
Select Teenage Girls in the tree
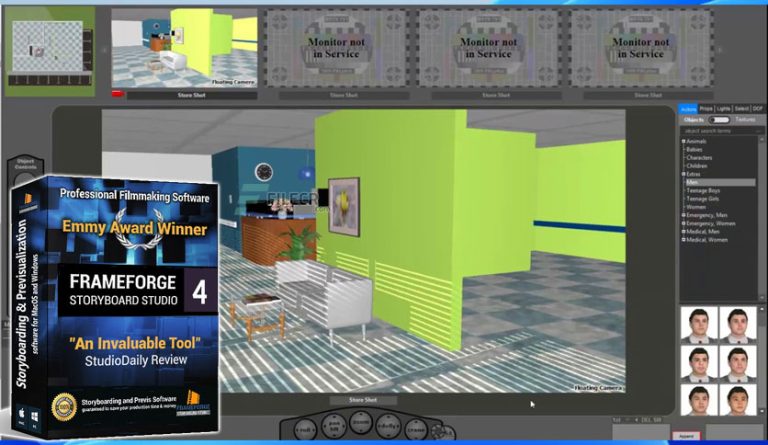[x=702, y=199]
